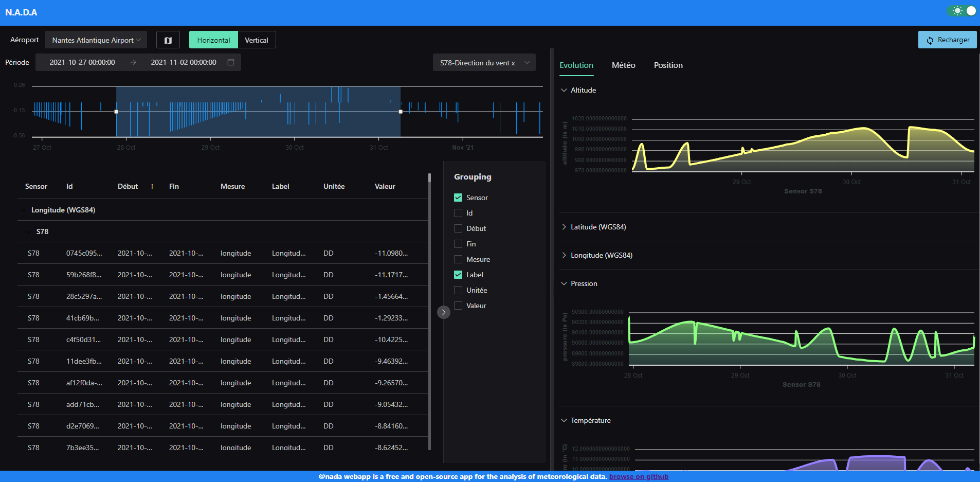Select the row with Id 59b268f8...
Screen dimensions: 980x482
[223, 275]
